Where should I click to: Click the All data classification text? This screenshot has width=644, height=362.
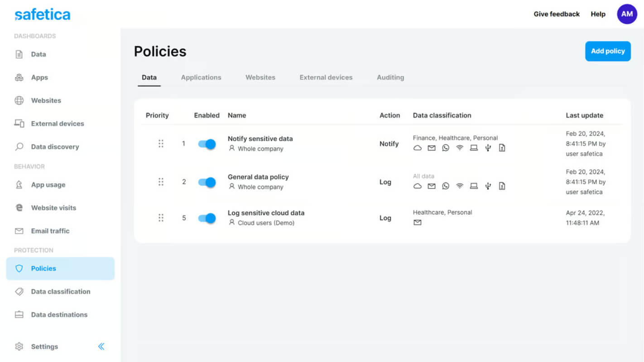[423, 176]
